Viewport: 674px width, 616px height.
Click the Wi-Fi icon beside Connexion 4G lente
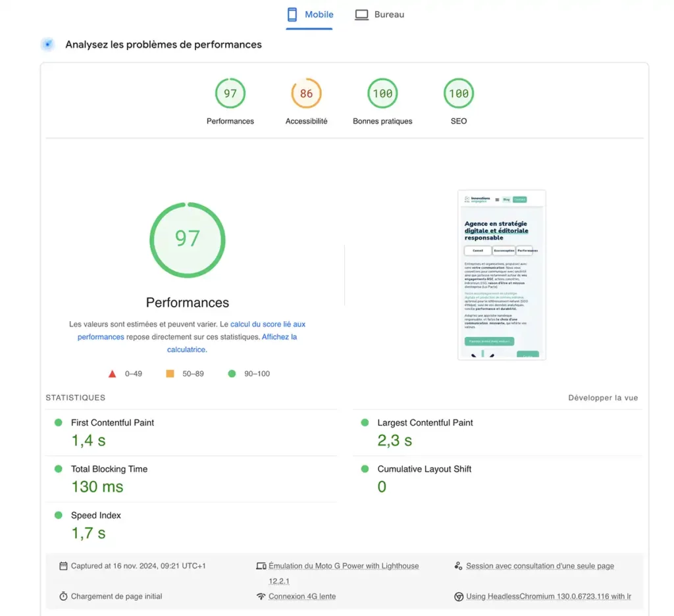tap(261, 596)
